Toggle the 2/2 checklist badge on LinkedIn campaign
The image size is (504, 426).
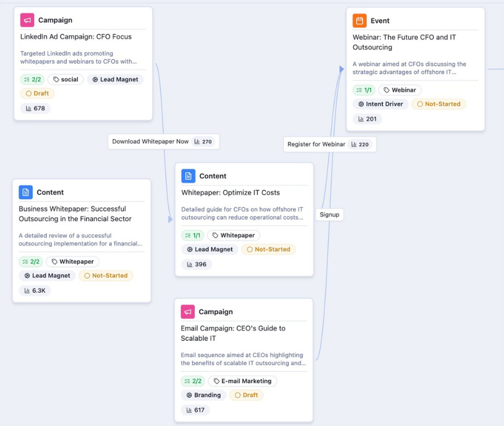click(x=32, y=80)
